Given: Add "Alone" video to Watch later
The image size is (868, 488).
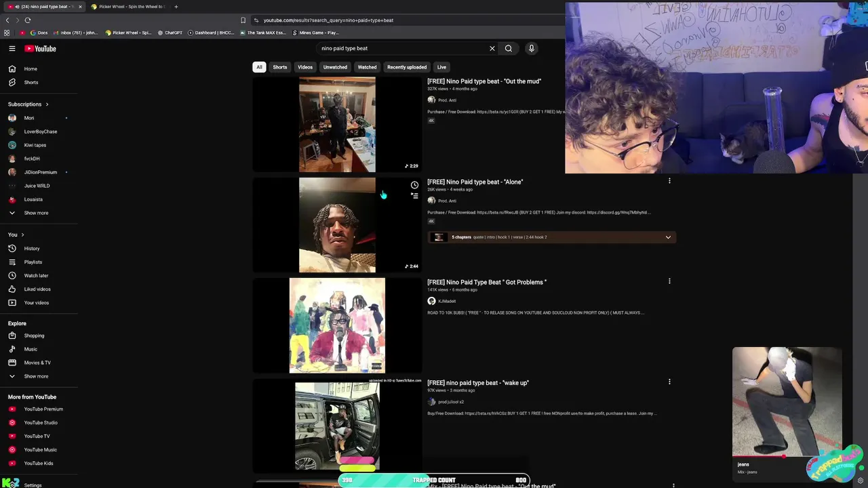Looking at the screenshot, I should pos(414,185).
